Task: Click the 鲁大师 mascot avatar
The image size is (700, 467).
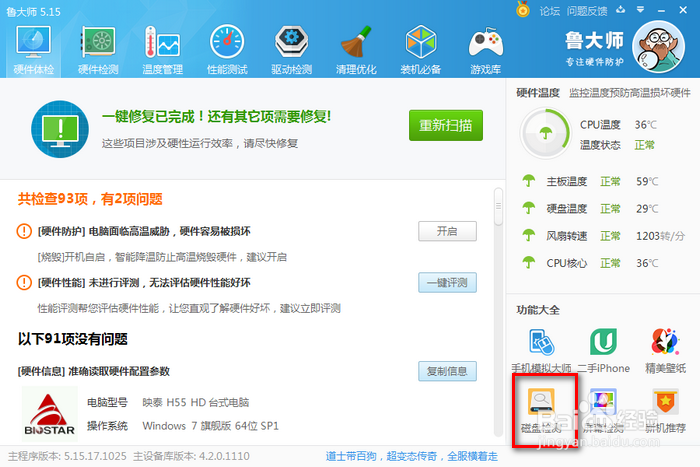Action: (659, 47)
